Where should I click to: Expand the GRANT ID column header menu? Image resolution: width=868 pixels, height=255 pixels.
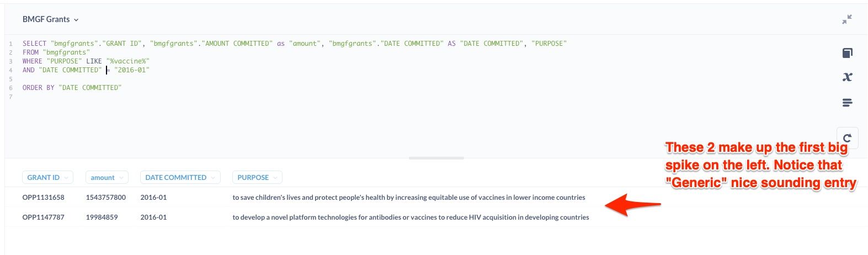pyautogui.click(x=47, y=177)
